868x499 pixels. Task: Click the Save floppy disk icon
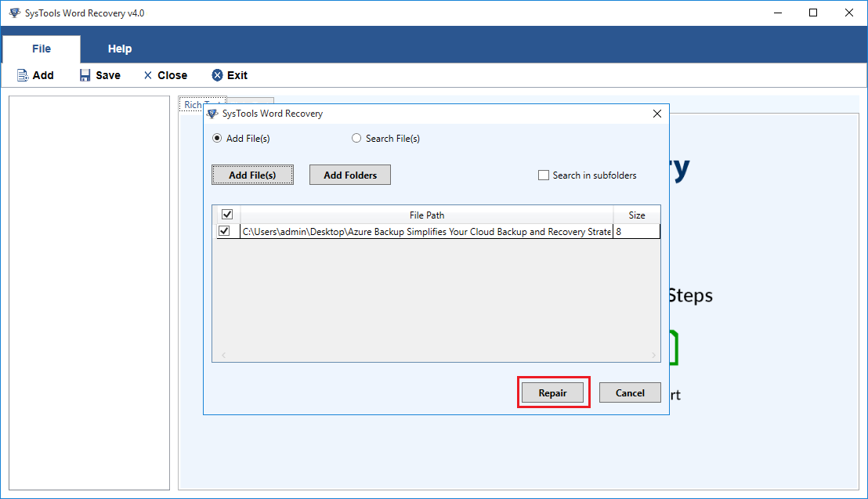(x=85, y=75)
